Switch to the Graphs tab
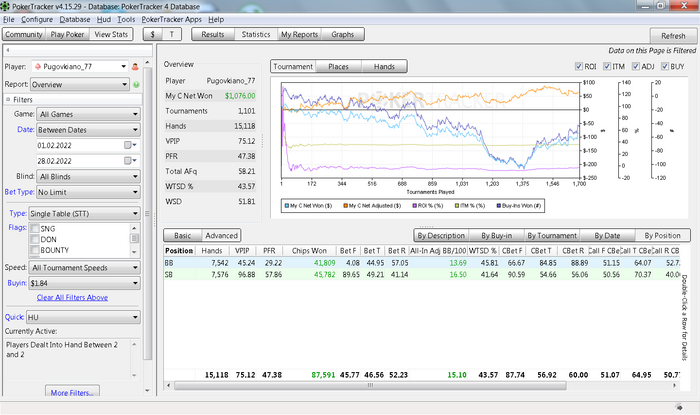The width and height of the screenshot is (700, 415). pyautogui.click(x=342, y=34)
